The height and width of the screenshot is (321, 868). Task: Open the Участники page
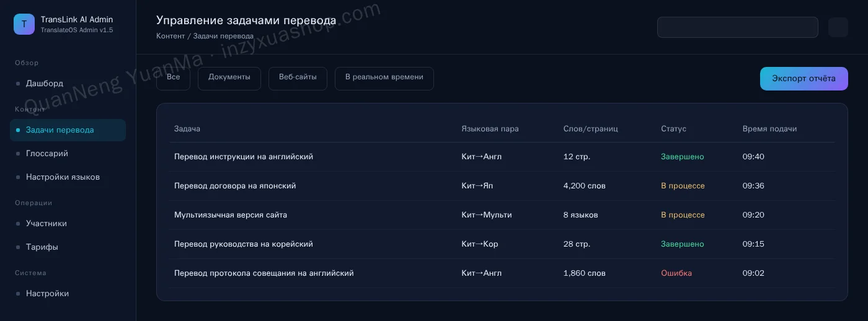click(68, 224)
